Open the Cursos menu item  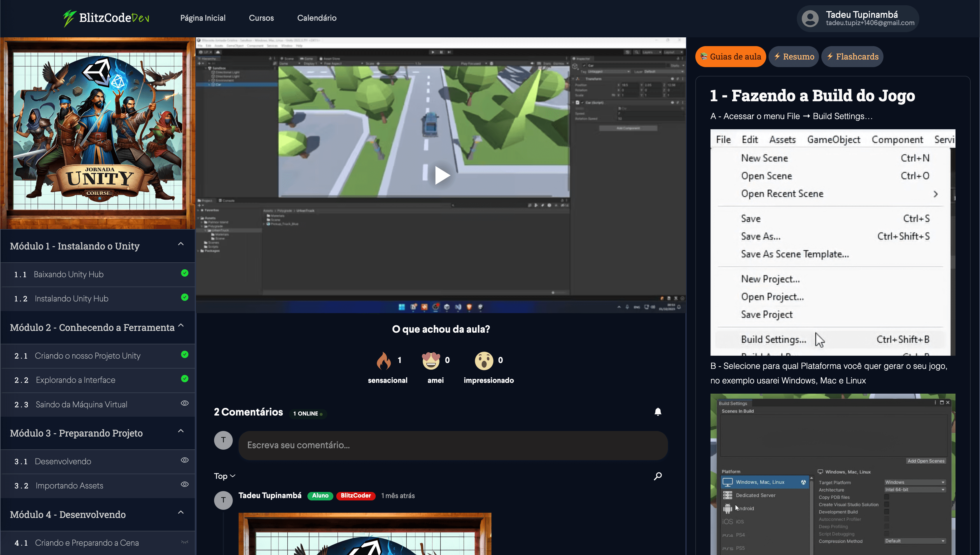click(261, 18)
